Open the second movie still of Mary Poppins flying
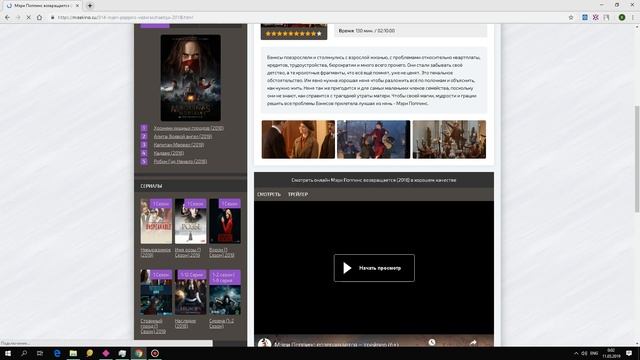 [x=373, y=139]
